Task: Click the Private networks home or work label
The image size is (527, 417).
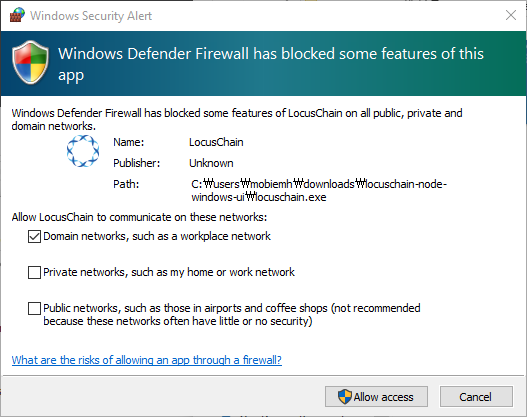Action: pos(169,272)
